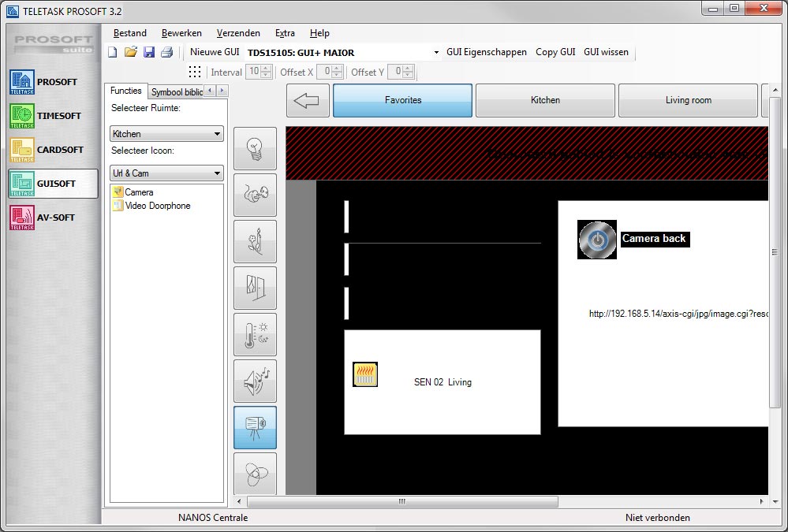The image size is (788, 532).
Task: Click the Save diskette toolbar icon
Action: pos(149,53)
